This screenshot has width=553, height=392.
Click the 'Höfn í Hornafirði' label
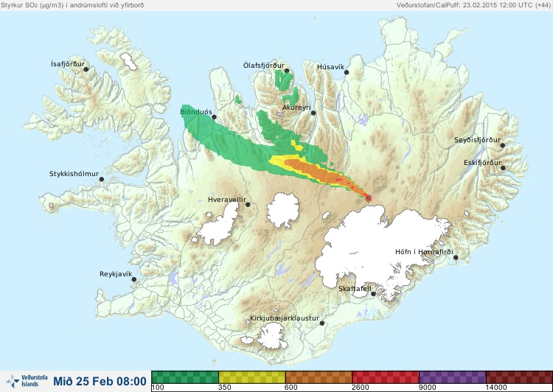pyautogui.click(x=424, y=252)
